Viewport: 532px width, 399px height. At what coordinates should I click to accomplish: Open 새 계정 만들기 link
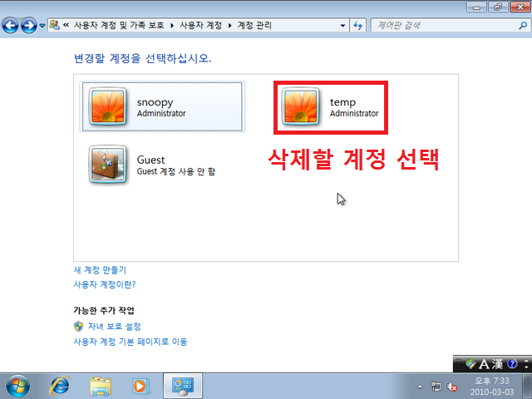[x=100, y=270]
